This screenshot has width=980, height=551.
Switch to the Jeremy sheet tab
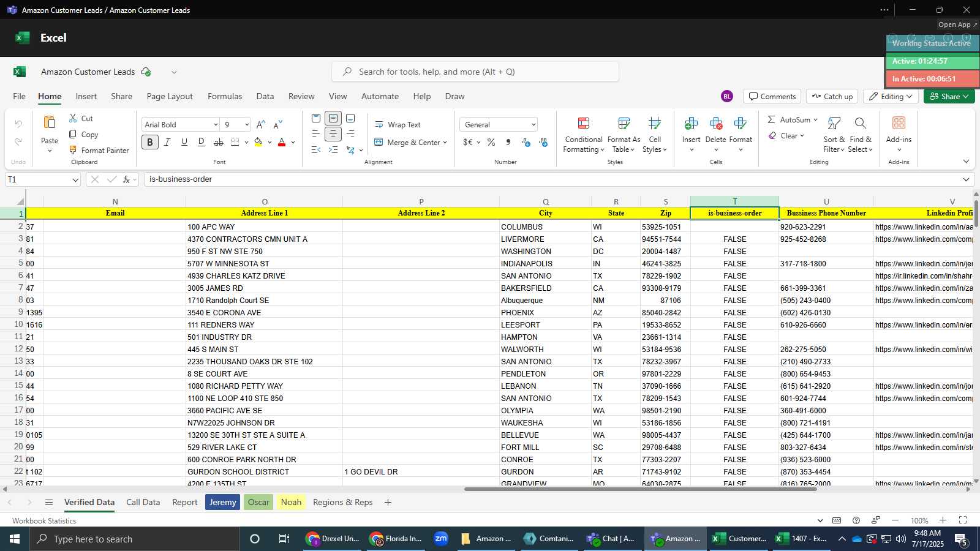(222, 503)
